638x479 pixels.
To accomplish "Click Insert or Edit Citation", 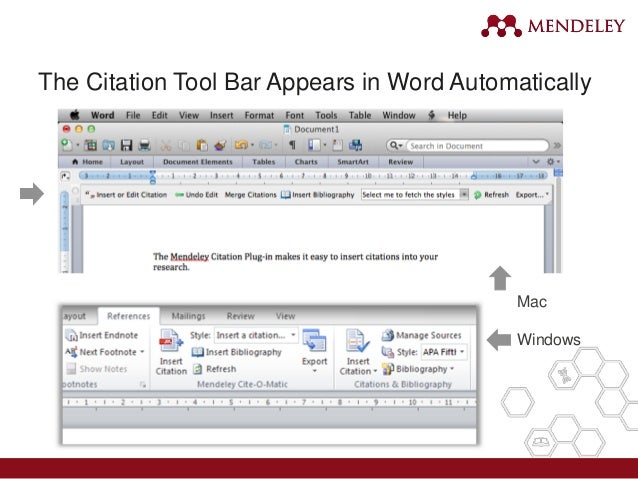I will 127,195.
